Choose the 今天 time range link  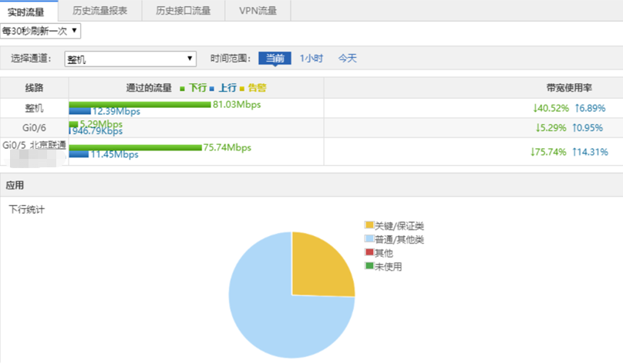(x=347, y=58)
